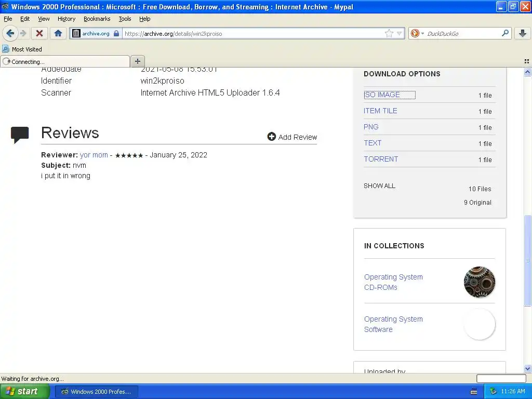The width and height of the screenshot is (532, 399).
Task: Click the January 25, 2022 review date
Action: point(179,155)
